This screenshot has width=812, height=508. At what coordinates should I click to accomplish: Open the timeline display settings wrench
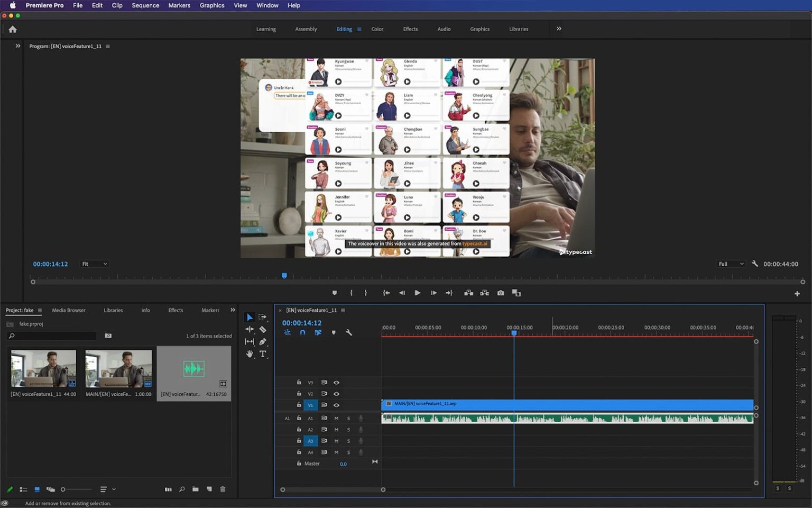point(349,332)
